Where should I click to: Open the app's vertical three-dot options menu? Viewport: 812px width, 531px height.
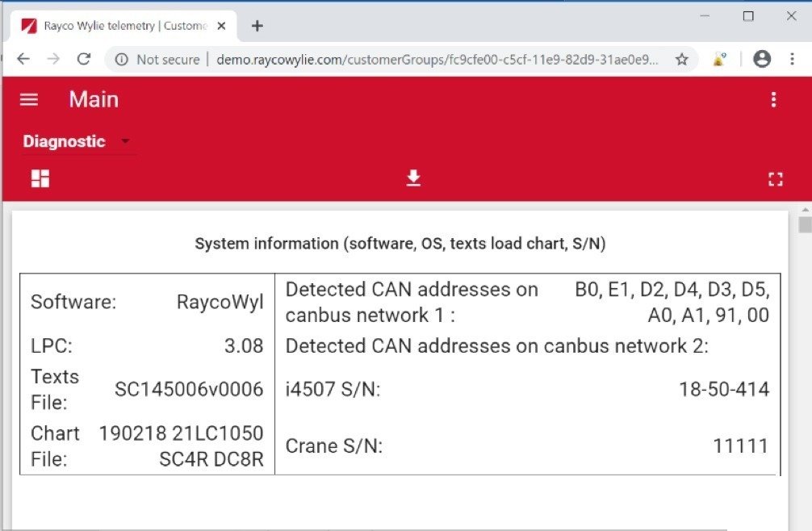click(x=773, y=99)
